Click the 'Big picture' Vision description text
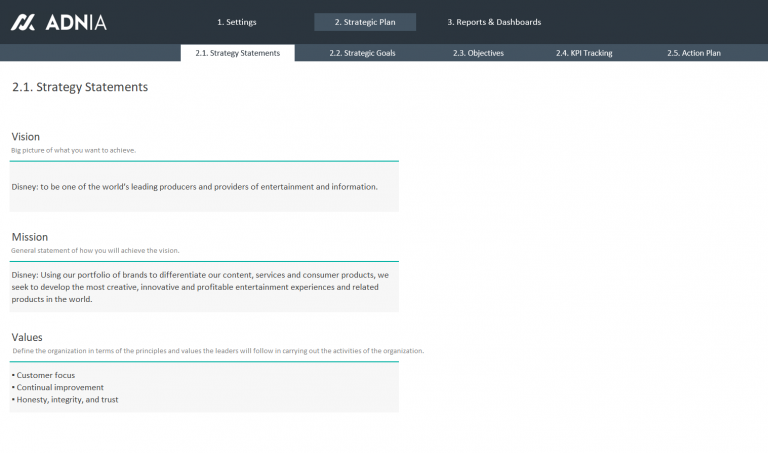Viewport: 768px width, 453px height. [73, 150]
